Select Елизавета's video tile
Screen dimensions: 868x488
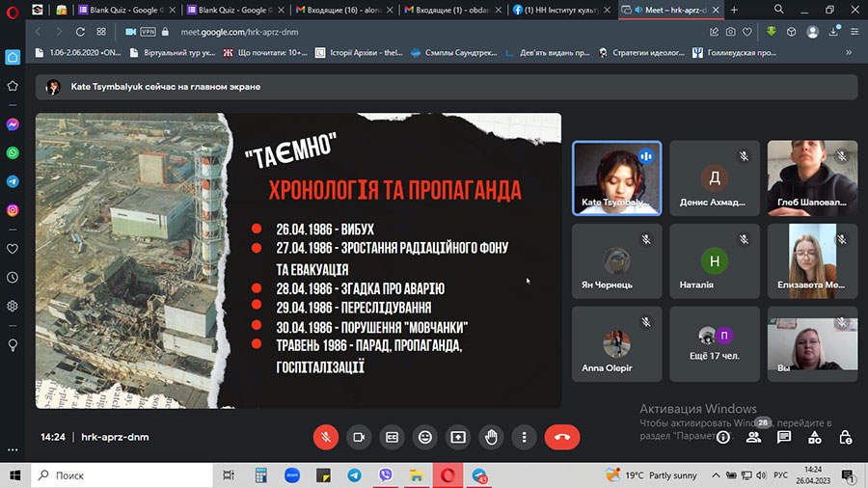pos(812,260)
